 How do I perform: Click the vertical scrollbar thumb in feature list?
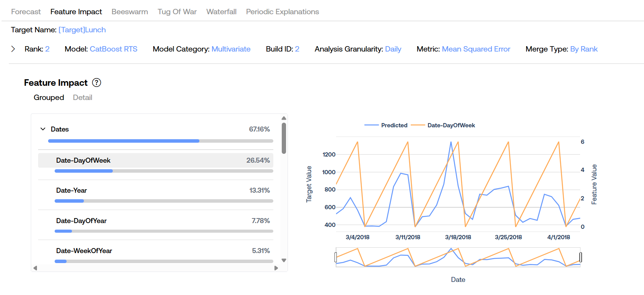[284, 138]
